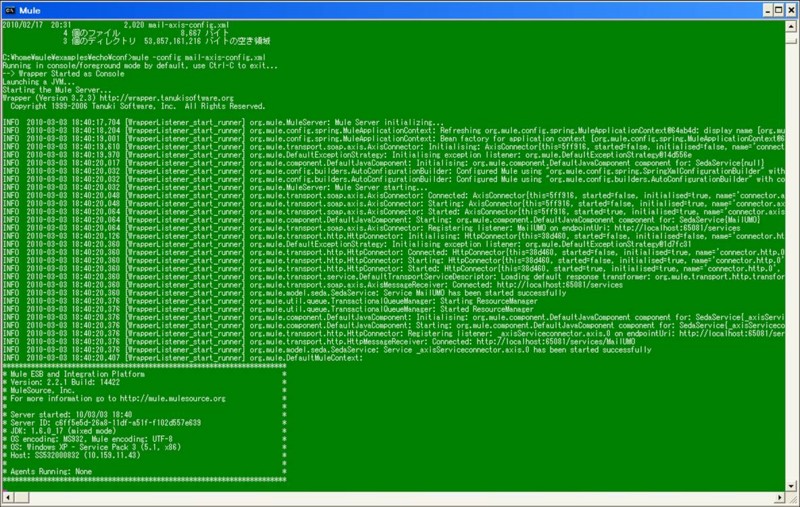Viewport: 800px width, 507px height.
Task: Click 'Mule ESB and Integration Platform' banner text
Action: [78, 374]
